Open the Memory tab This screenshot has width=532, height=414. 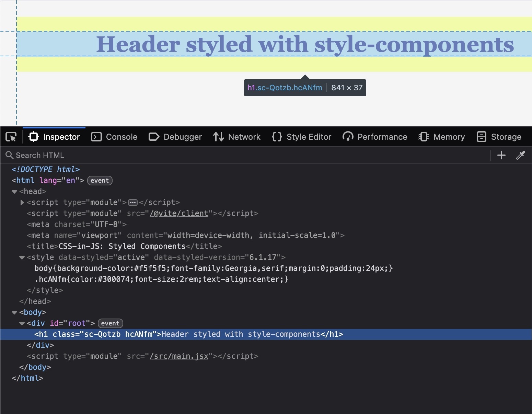[442, 137]
